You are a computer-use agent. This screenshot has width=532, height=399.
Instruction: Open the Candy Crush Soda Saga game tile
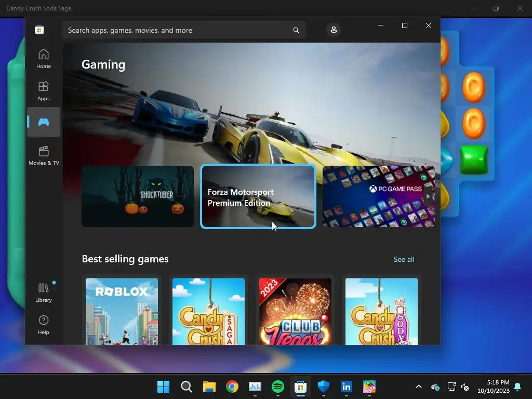381,311
